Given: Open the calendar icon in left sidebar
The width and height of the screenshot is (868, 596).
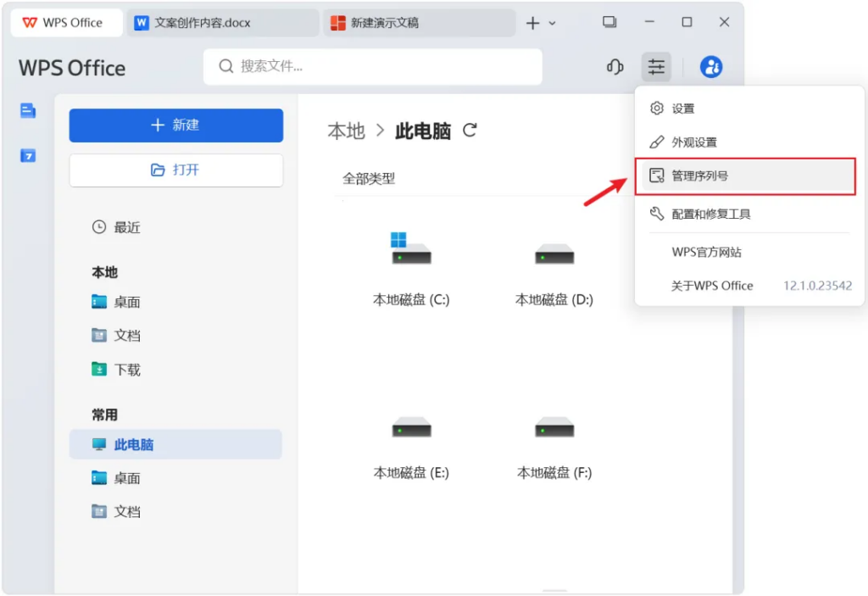Looking at the screenshot, I should (28, 155).
